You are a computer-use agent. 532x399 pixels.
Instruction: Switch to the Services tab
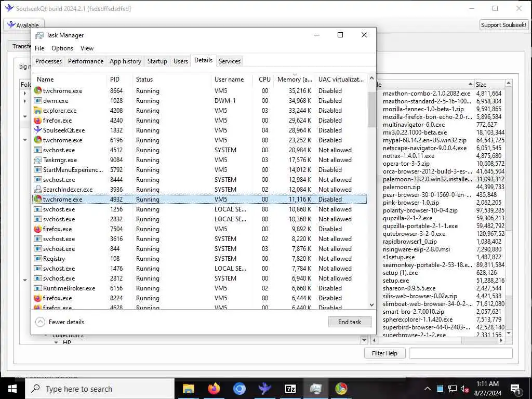tap(229, 61)
